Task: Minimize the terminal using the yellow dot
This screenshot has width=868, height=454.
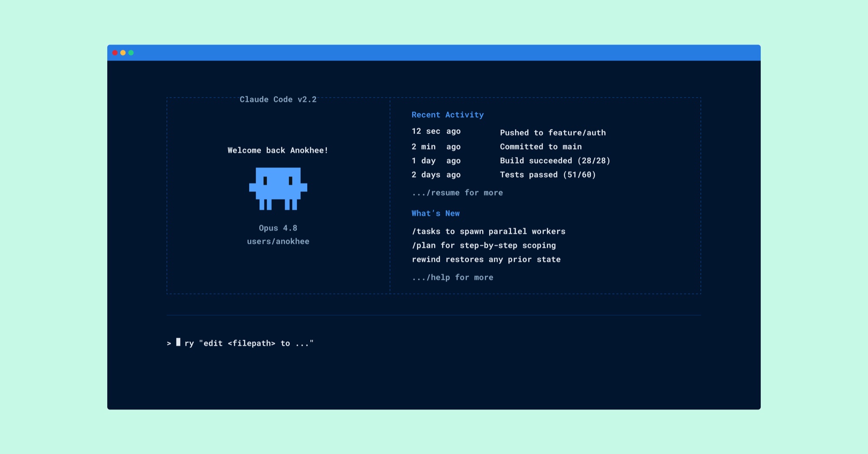Action: point(123,53)
